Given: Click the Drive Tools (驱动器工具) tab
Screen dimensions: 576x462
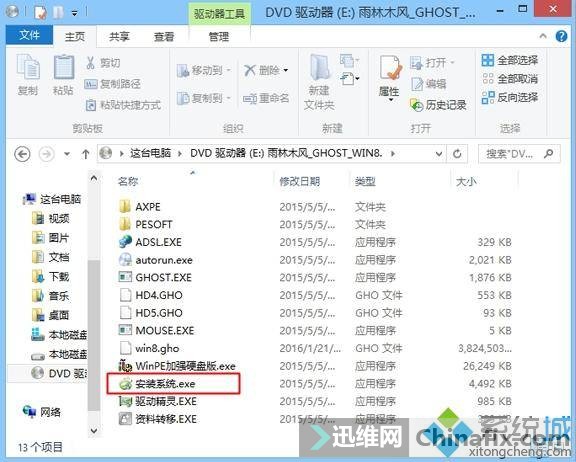Looking at the screenshot, I should [x=219, y=14].
